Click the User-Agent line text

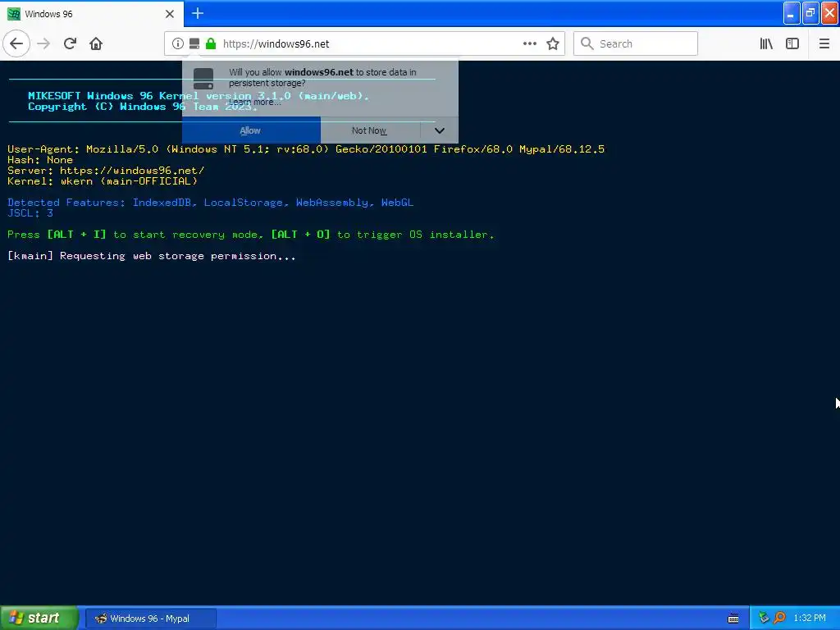[306, 149]
